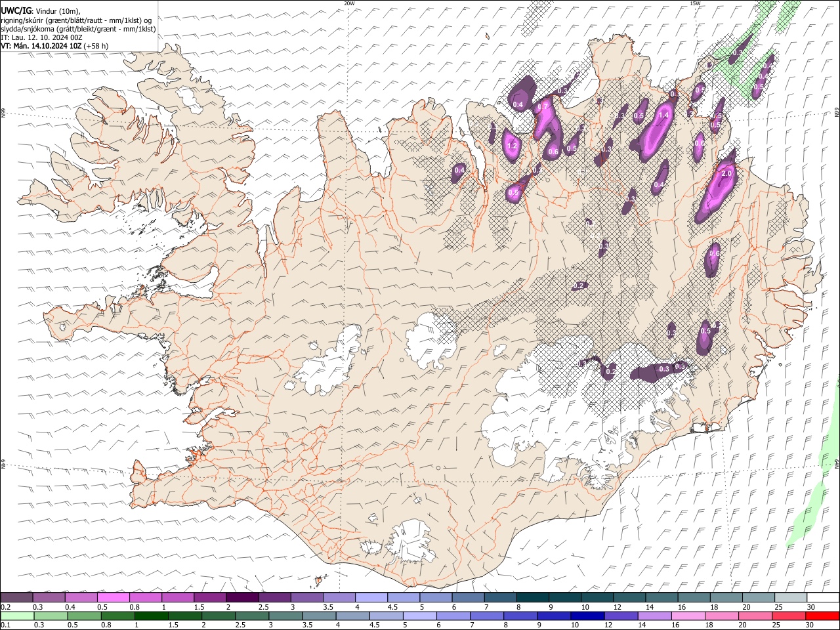Click the 0.3 swatch in the upper legend row
Screen dimensions: 840x630
[49, 597]
